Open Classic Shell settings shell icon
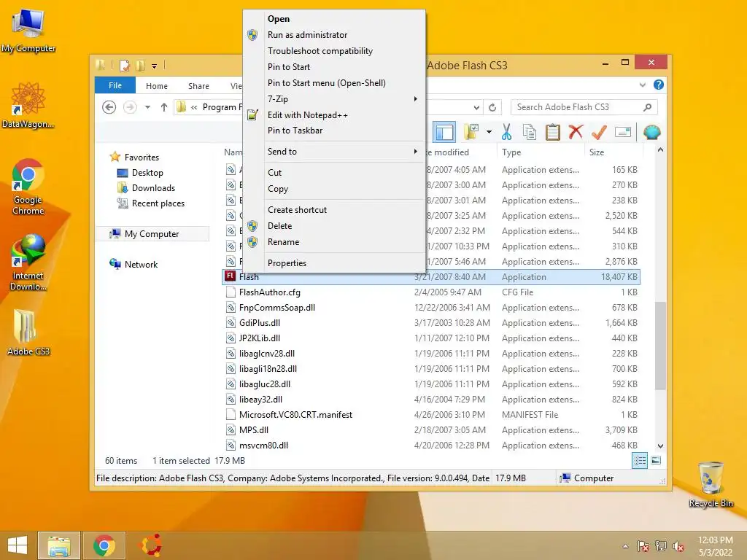Image resolution: width=747 pixels, height=560 pixels. [651, 131]
